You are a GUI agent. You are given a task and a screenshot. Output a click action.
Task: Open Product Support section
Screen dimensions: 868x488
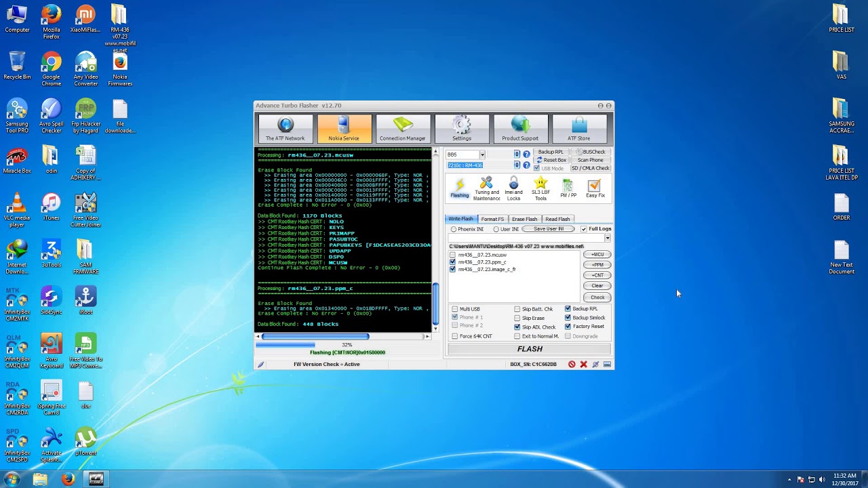point(520,129)
